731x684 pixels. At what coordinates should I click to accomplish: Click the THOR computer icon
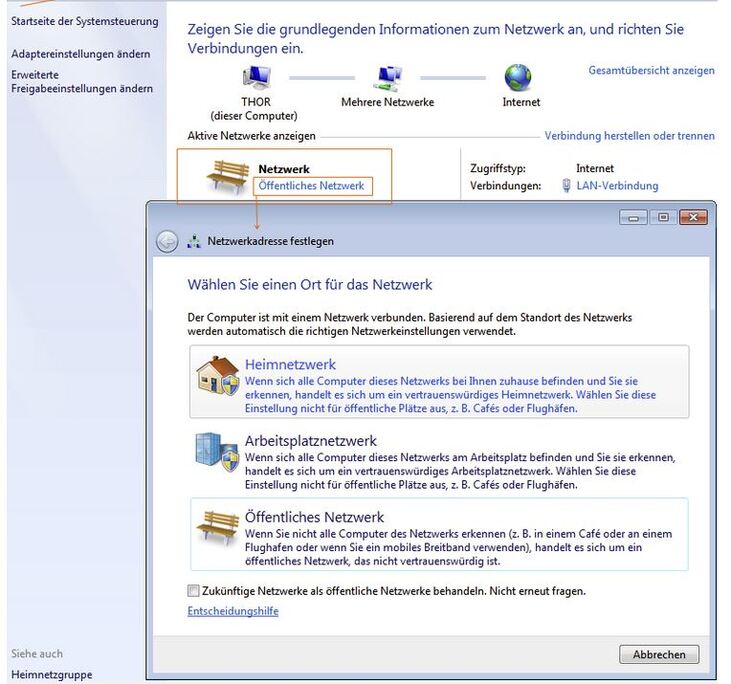tap(256, 77)
